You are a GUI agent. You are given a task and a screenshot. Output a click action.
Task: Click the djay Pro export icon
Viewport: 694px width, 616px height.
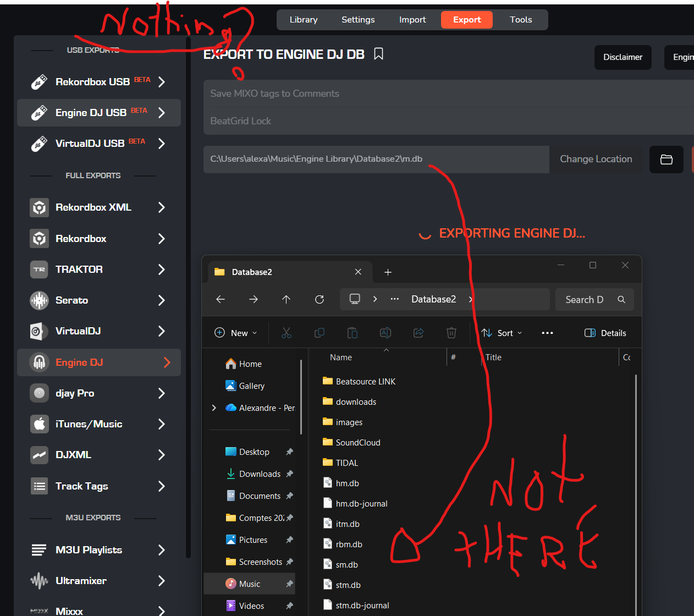[39, 393]
